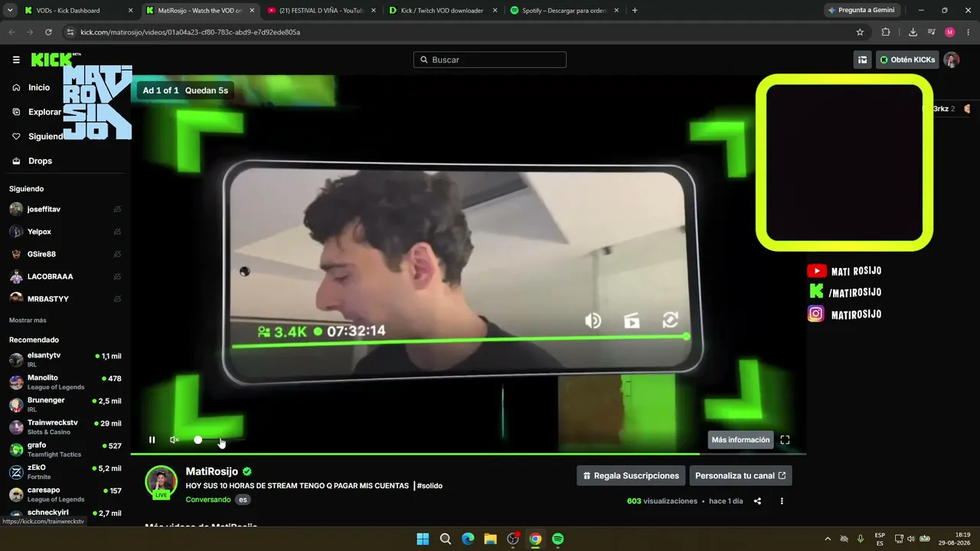The image size is (980, 551).
Task: Open the Windows Start menu
Action: (423, 539)
